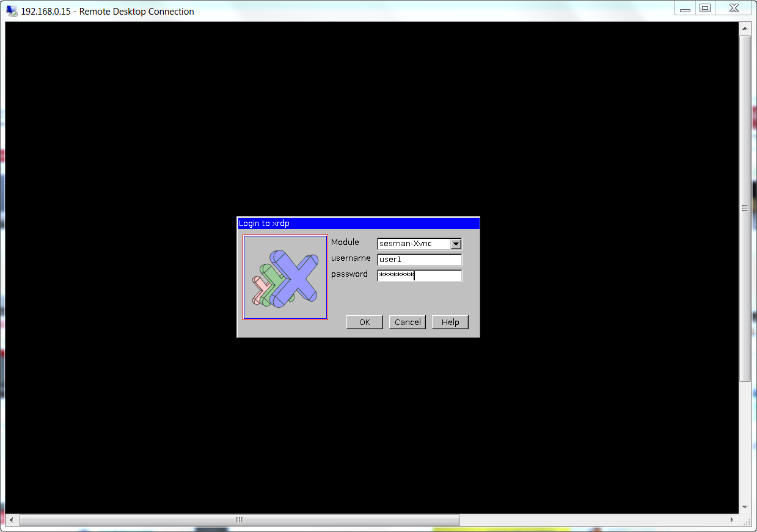Click the username label text
Screen dimensions: 757x532
tap(350, 258)
